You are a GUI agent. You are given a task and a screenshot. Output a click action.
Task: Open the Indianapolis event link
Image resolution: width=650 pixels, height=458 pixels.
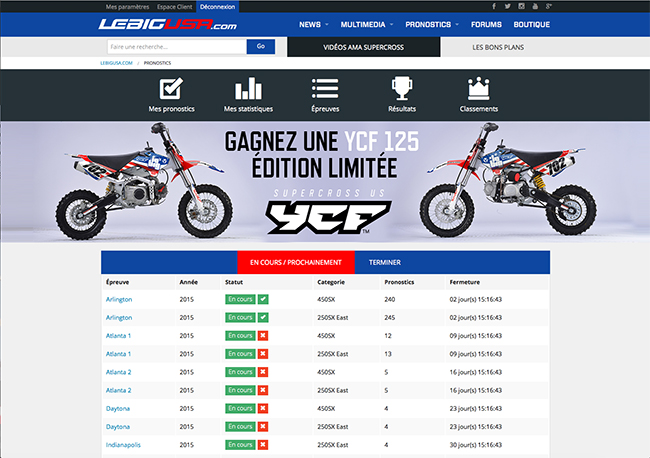(123, 445)
